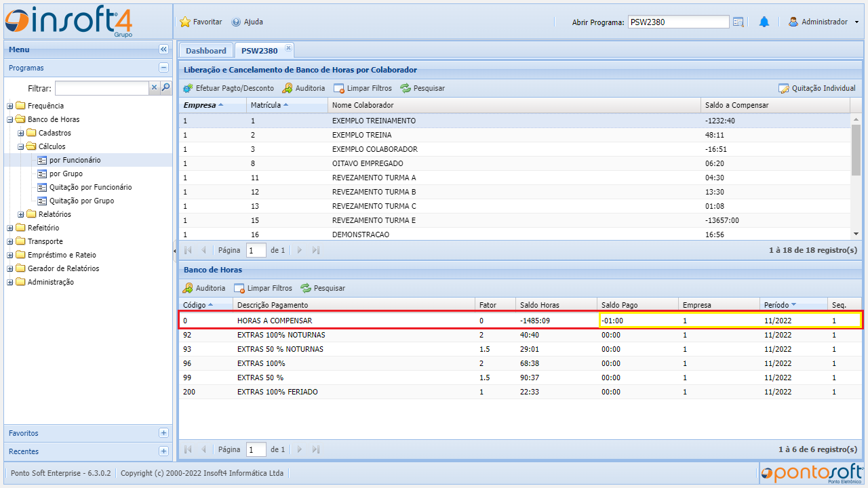
Task: Click the Favoritar star icon
Action: pos(185,22)
